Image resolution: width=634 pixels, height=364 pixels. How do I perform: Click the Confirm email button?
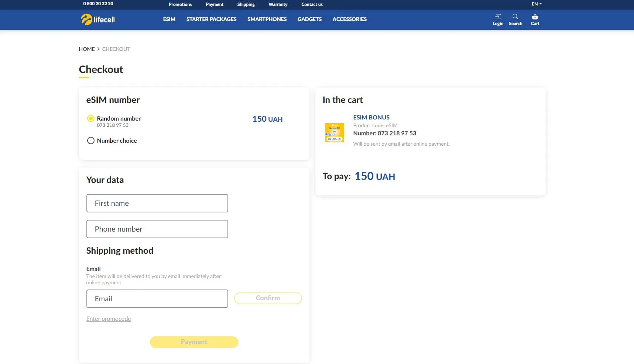[268, 298]
